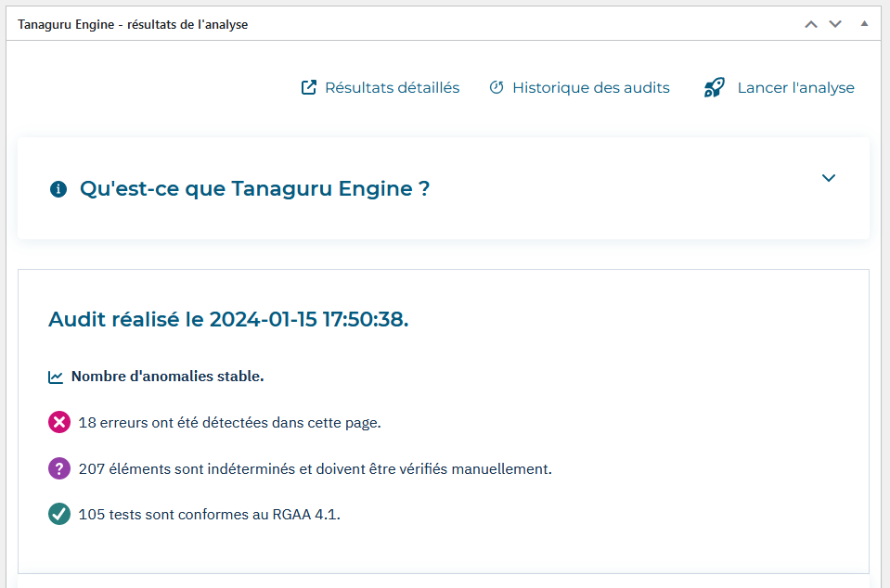This screenshot has width=890, height=588.
Task: Click the panel title Tanaguru Engine résultats
Action: [133, 24]
